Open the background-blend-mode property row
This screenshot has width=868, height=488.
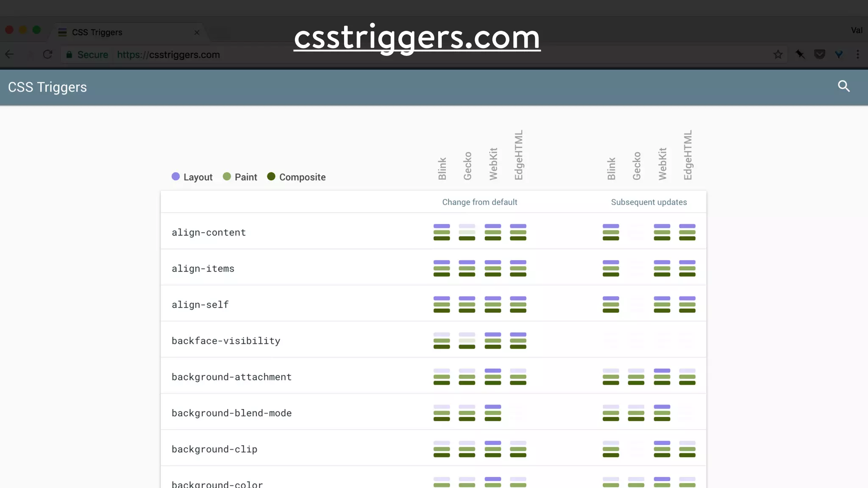coord(433,412)
